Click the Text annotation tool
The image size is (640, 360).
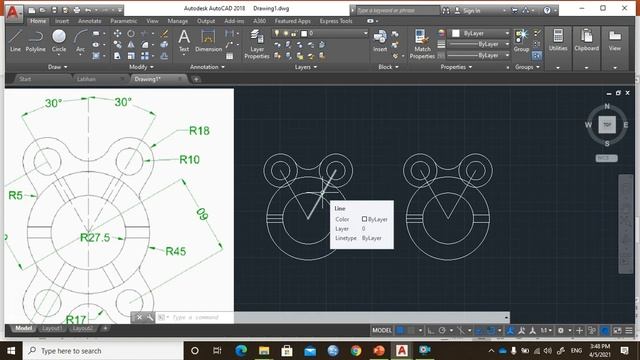point(184,41)
